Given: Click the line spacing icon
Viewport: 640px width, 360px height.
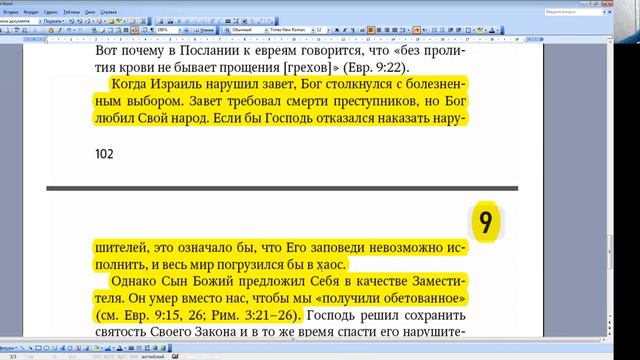Looking at the screenshot, I should pyautogui.click(x=402, y=30).
